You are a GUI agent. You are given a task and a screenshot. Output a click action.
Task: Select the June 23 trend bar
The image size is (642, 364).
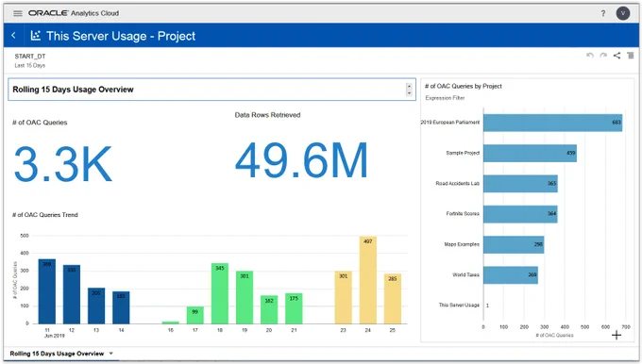[343, 297]
